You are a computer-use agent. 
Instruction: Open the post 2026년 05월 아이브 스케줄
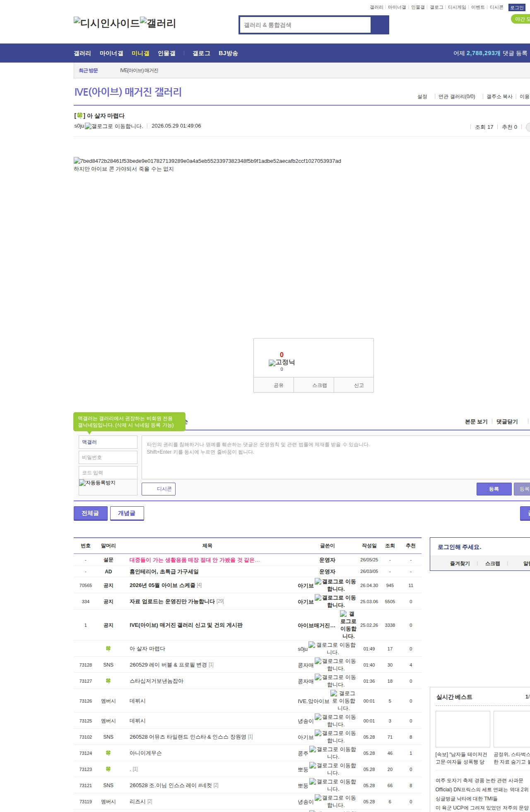pos(162,585)
